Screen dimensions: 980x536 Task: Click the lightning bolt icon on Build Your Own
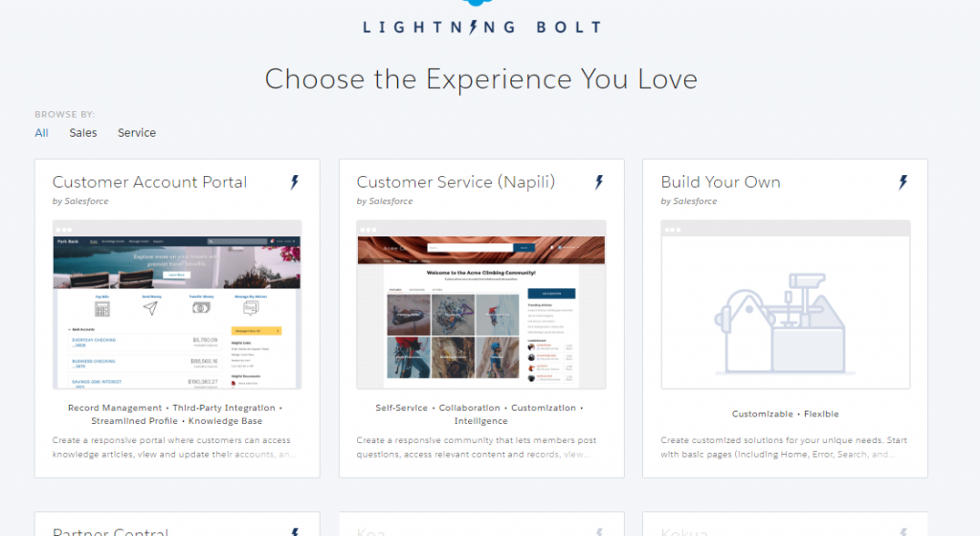click(x=902, y=182)
